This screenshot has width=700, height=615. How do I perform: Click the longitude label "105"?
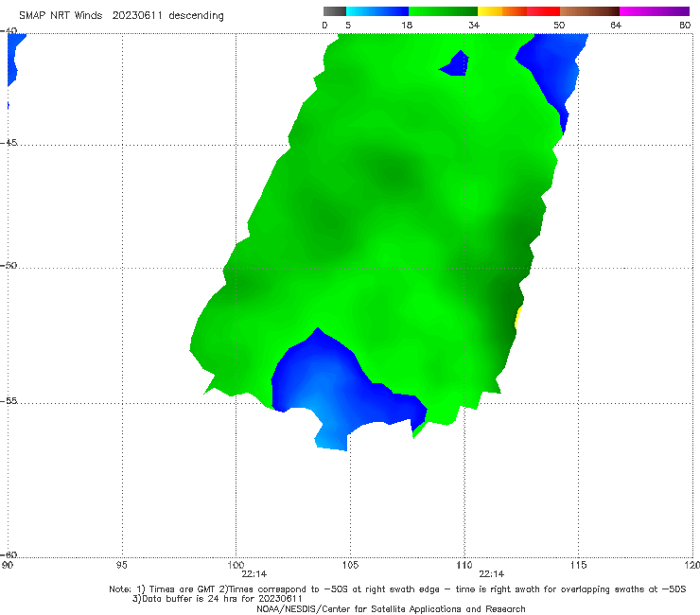350,565
